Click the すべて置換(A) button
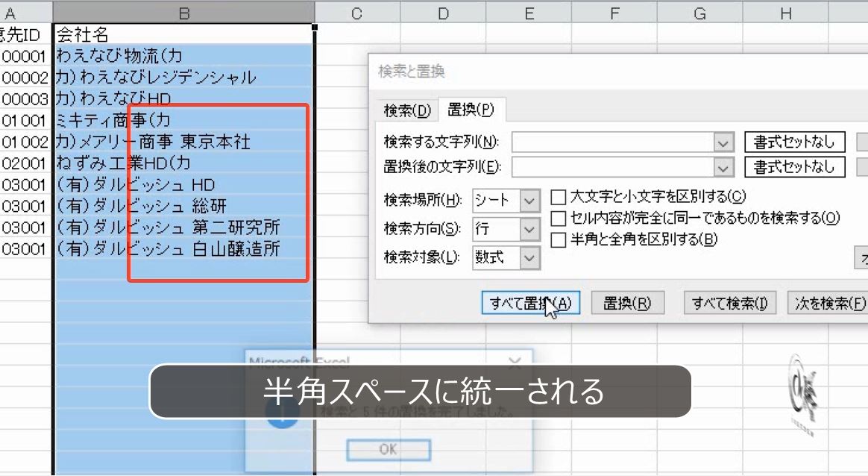This screenshot has height=476, width=868. (x=530, y=303)
